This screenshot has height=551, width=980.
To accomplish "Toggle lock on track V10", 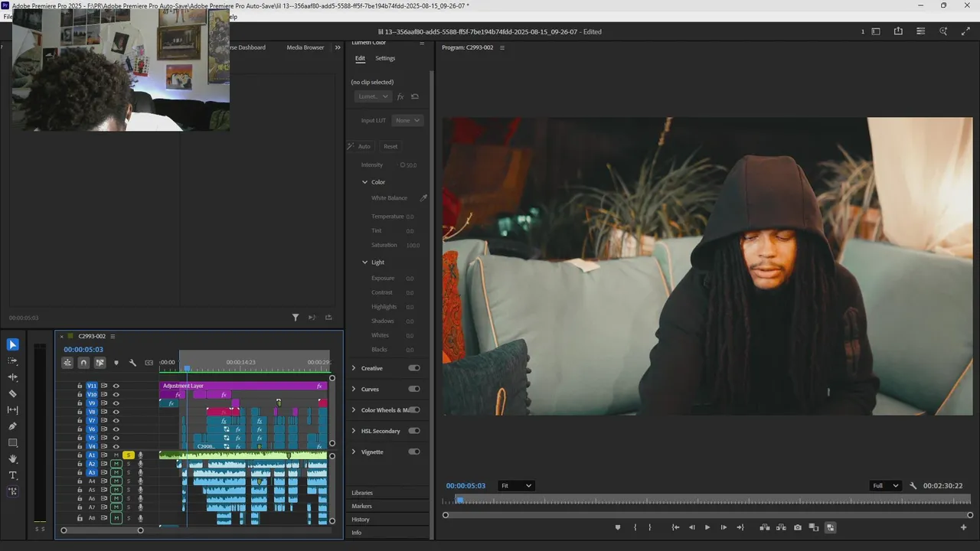I will [80, 394].
